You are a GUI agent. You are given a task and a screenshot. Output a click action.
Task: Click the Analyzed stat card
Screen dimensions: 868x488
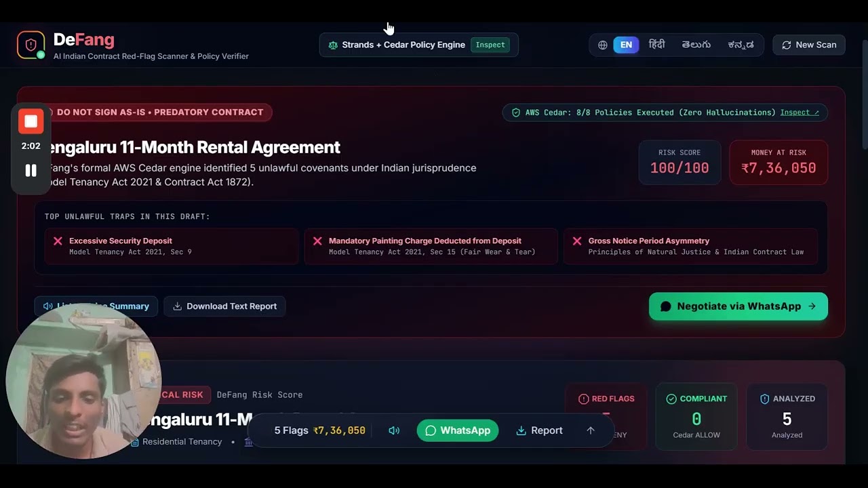coord(787,417)
